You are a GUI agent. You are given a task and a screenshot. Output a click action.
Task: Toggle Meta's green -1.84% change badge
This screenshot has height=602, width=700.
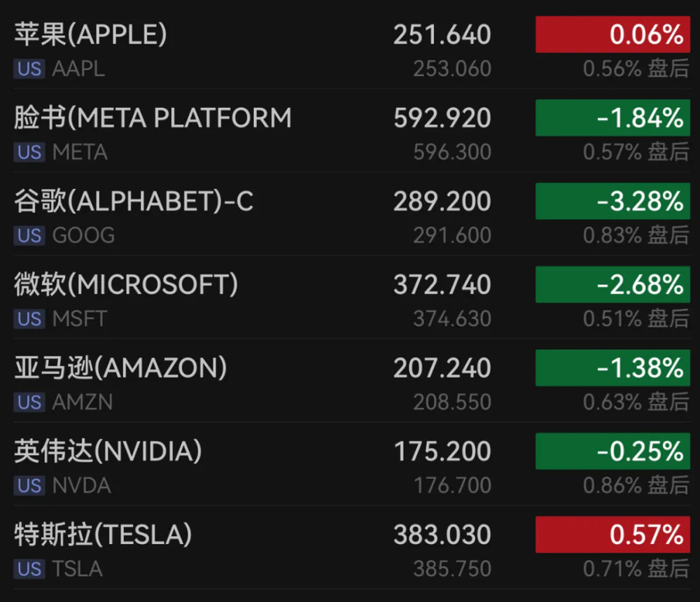(612, 118)
